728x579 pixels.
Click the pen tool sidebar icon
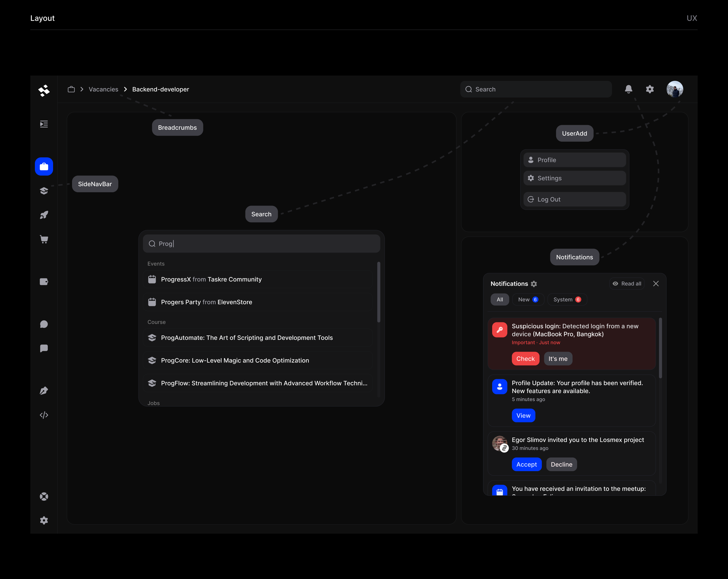point(44,391)
